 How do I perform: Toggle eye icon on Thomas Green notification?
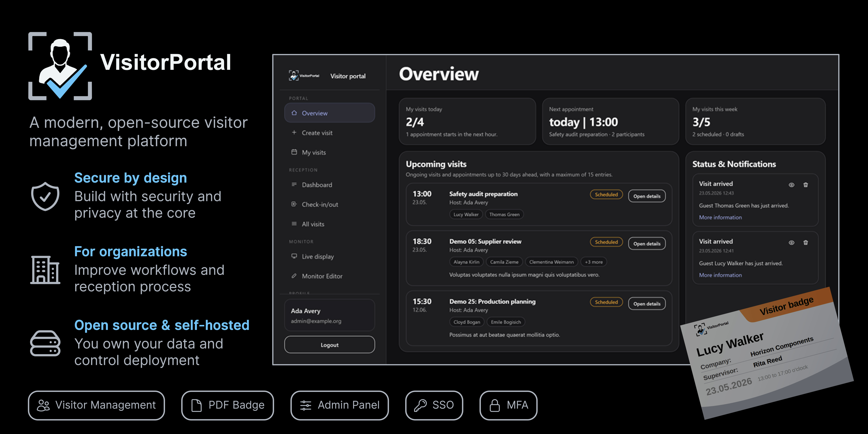[792, 185]
